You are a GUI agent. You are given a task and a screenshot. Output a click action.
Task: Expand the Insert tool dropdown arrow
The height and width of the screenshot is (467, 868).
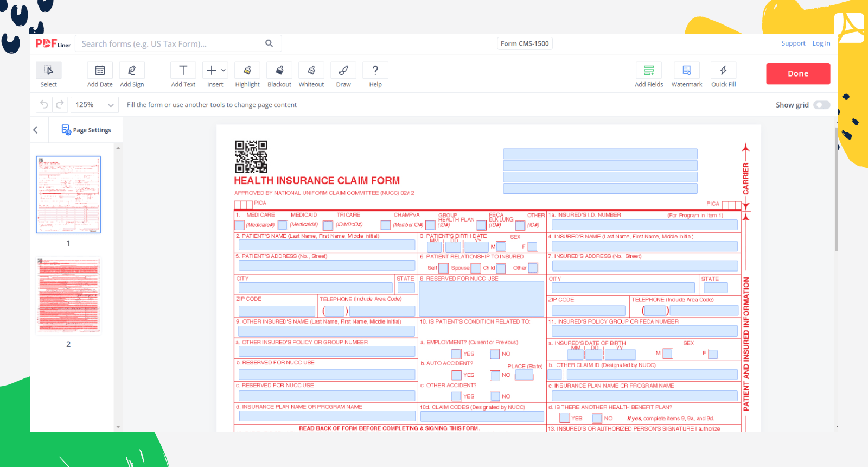pyautogui.click(x=224, y=70)
